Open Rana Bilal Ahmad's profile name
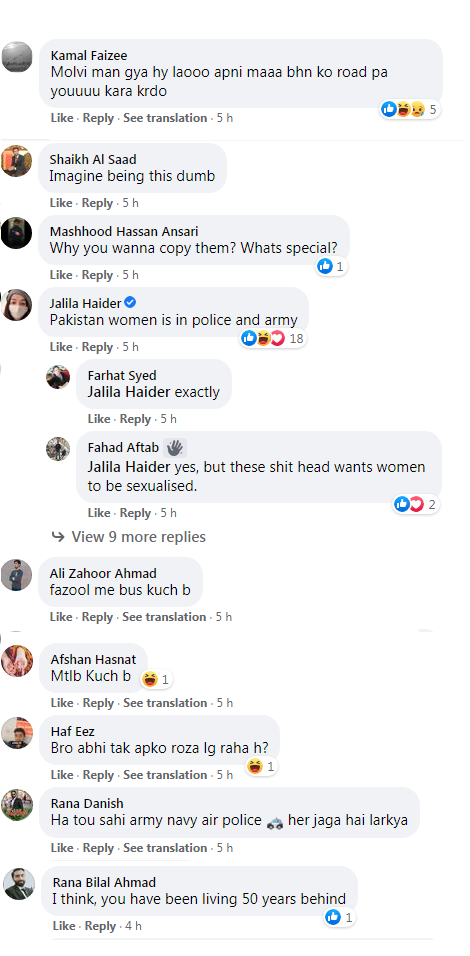 (104, 882)
